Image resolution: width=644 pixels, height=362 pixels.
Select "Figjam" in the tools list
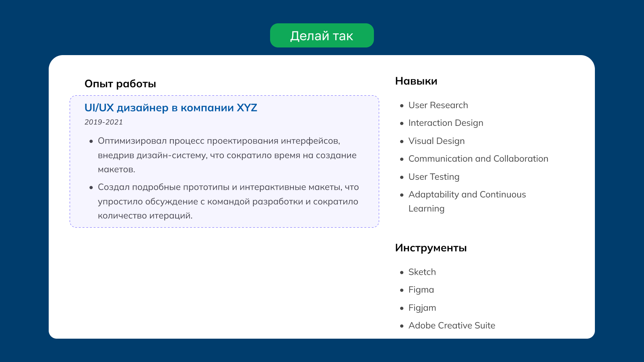coord(422,308)
